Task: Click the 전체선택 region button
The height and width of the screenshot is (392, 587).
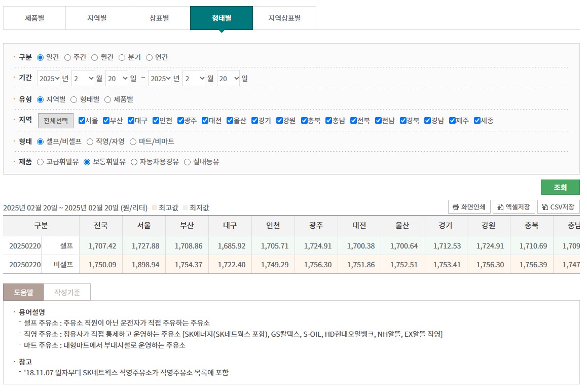Action: click(56, 121)
